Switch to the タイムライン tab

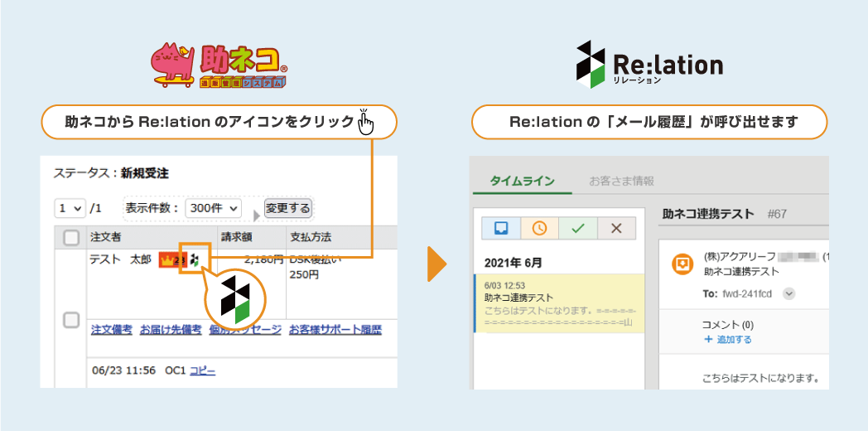[x=522, y=182]
